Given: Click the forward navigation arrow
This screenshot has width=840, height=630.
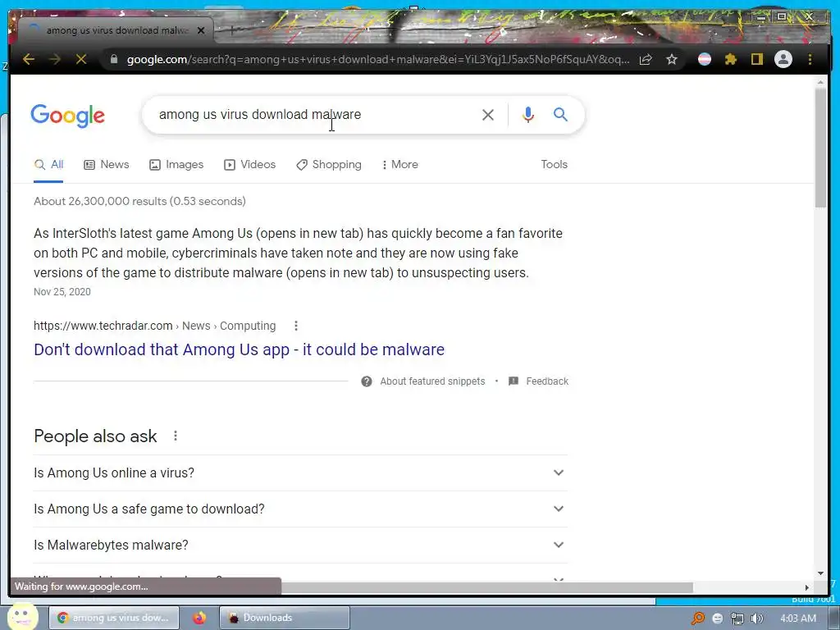Looking at the screenshot, I should click(55, 59).
